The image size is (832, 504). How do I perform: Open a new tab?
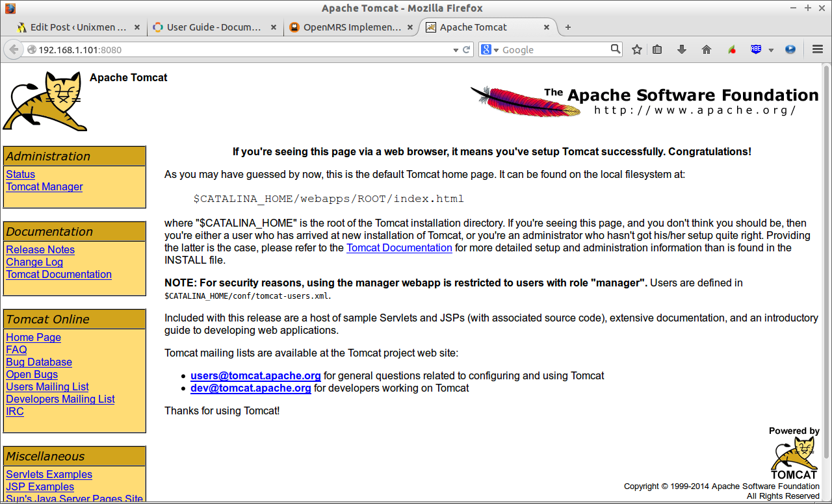click(568, 27)
